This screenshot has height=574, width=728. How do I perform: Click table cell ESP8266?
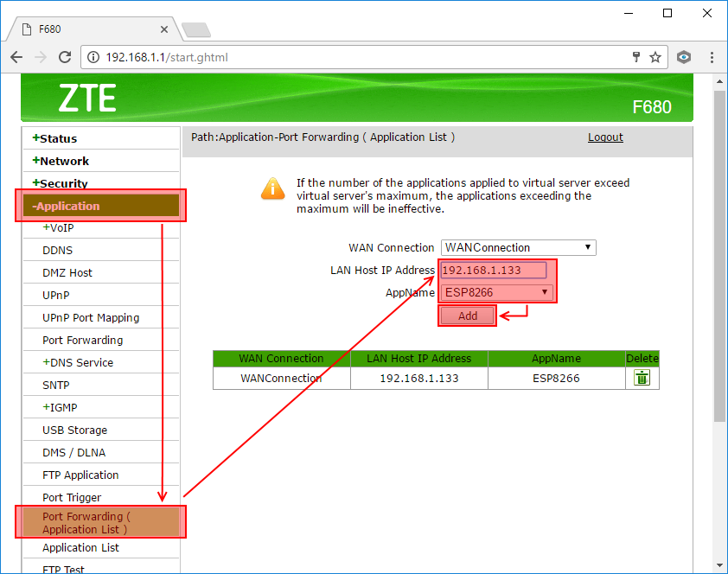pyautogui.click(x=556, y=378)
